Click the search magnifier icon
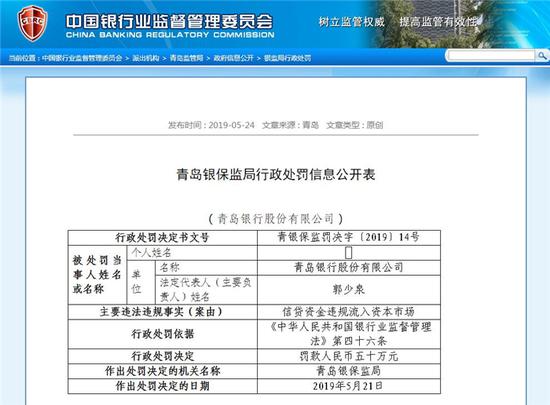The height and width of the screenshot is (405, 550). pos(542,56)
